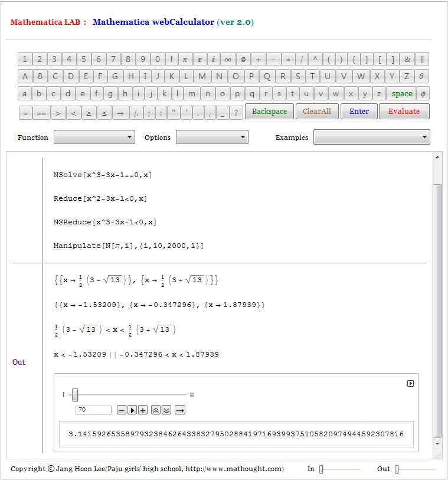Insert the greater-than-or-equal key

click(89, 113)
